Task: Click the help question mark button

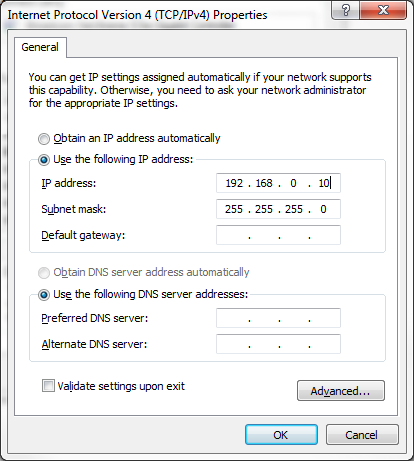Action: (x=346, y=10)
